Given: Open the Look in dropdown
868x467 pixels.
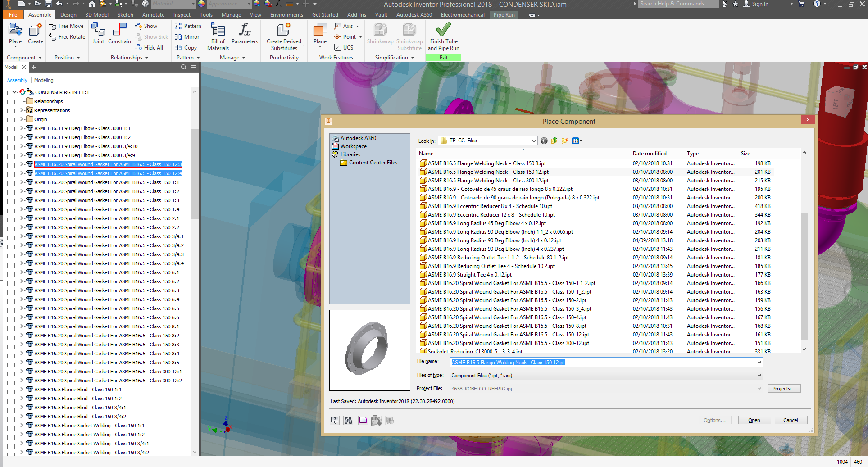Looking at the screenshot, I should [x=533, y=141].
